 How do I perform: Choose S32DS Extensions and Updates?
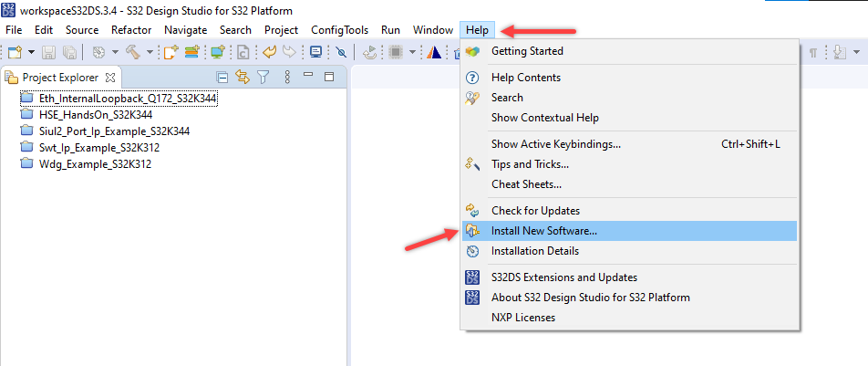(x=629, y=277)
